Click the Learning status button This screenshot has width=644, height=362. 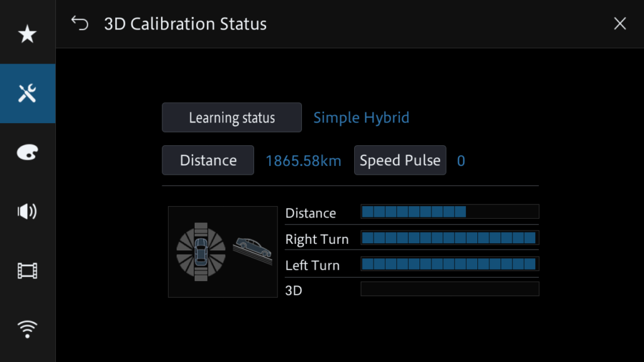click(x=231, y=118)
